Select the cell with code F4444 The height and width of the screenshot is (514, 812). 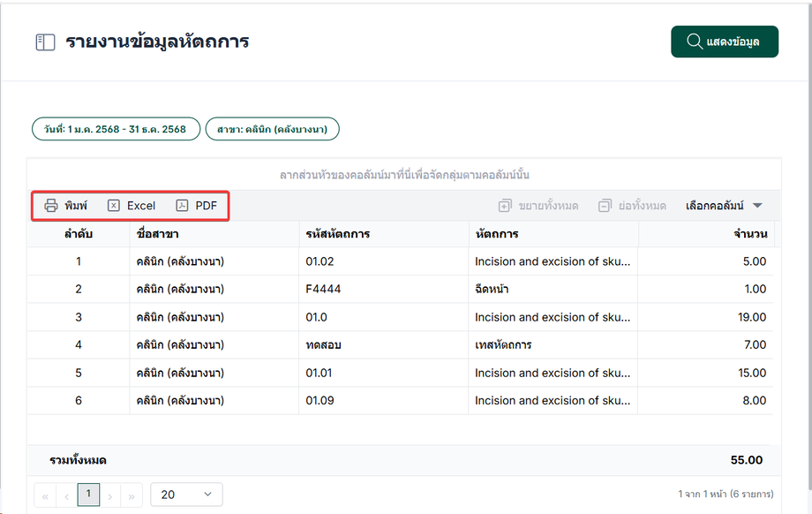click(384, 289)
